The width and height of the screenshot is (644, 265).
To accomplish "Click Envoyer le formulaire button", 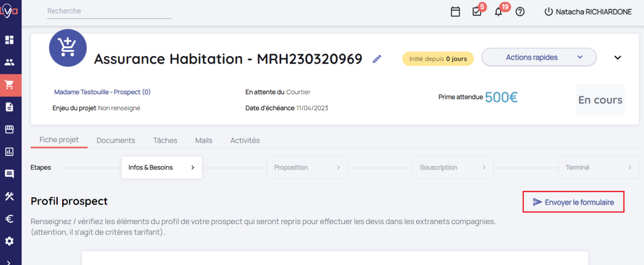I will click(573, 202).
